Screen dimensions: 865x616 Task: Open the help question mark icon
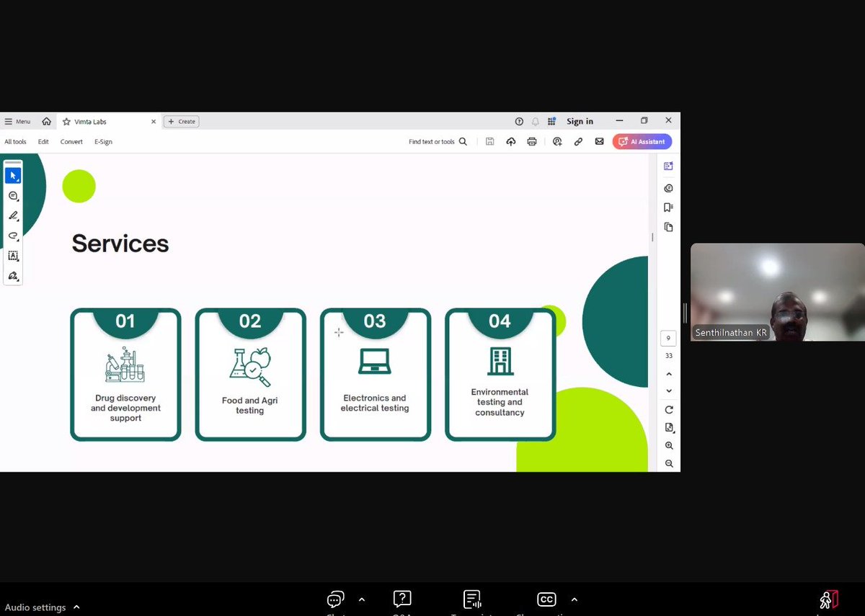519,122
